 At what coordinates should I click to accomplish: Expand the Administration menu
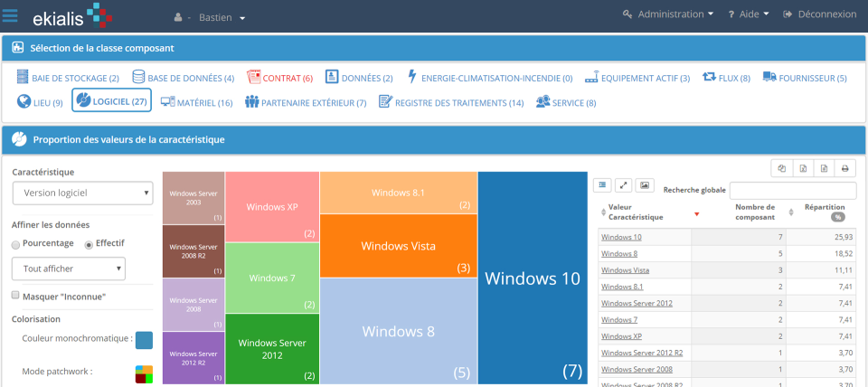[668, 14]
